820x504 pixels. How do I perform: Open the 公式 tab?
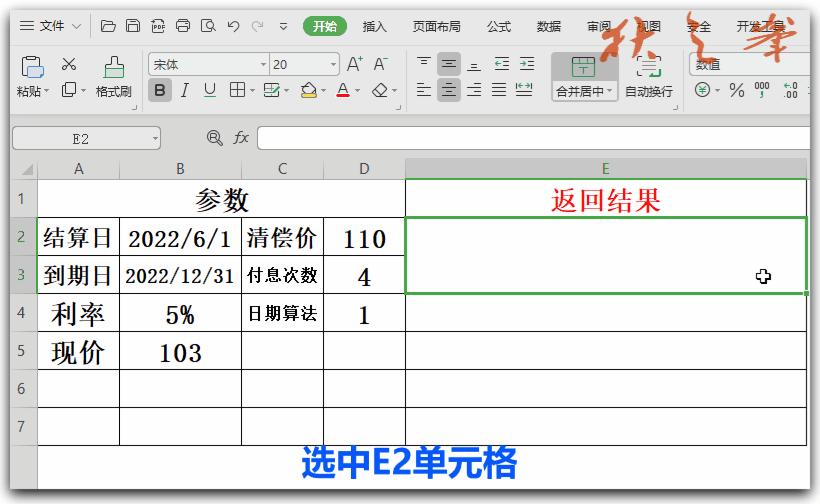click(499, 26)
